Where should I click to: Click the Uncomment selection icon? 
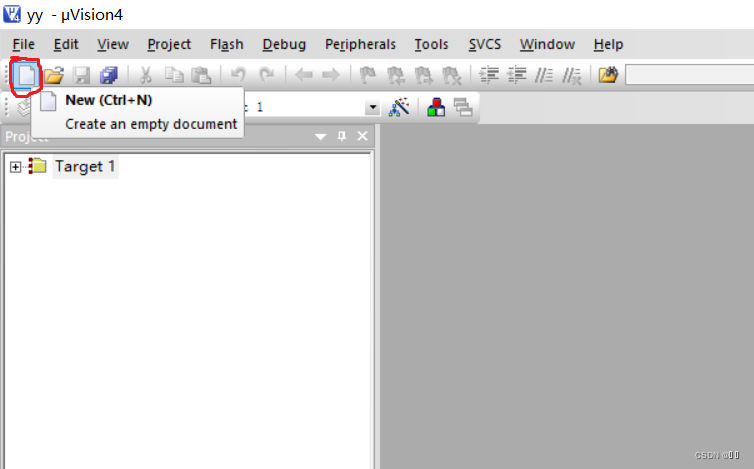572,76
